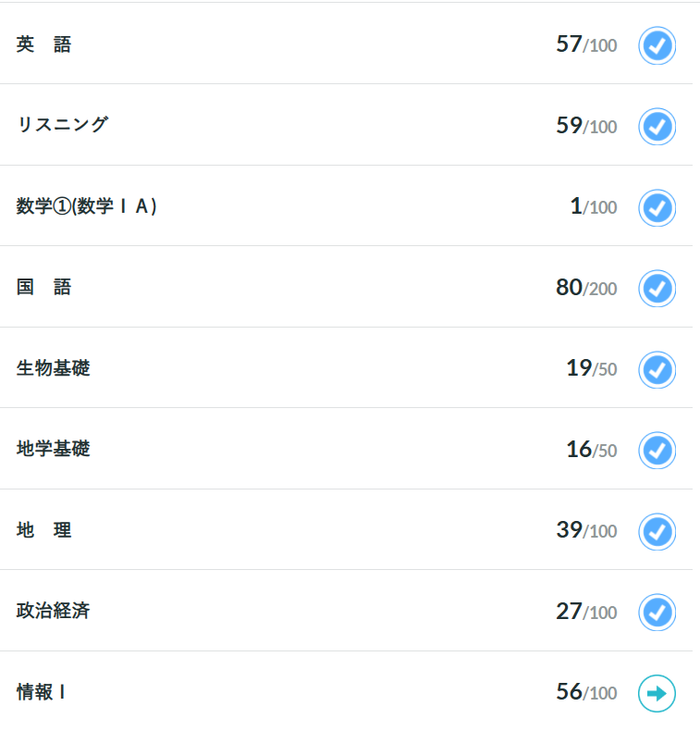The width and height of the screenshot is (700, 731).
Task: Click the checkmark icon beside 数学①(数学ⅠA)
Action: [x=657, y=207]
